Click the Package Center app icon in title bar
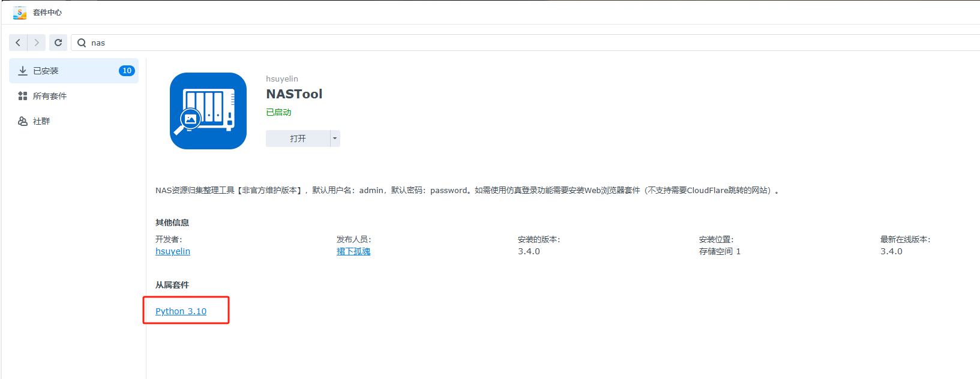 coord(20,13)
